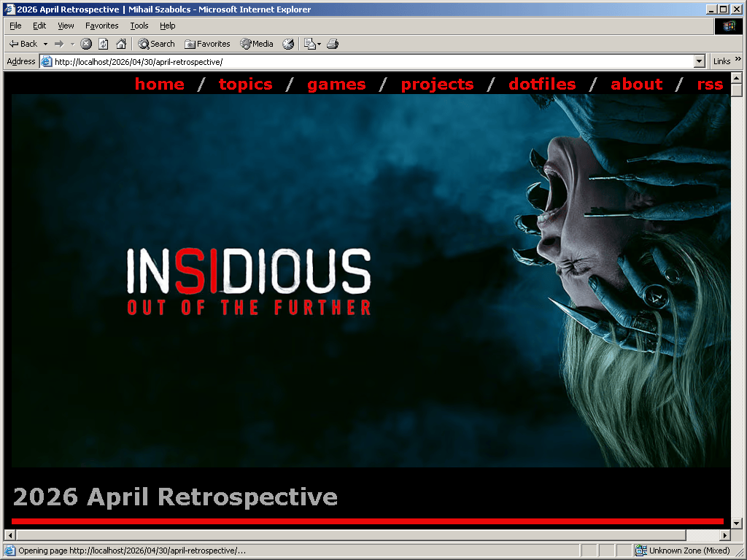
Task: Click the page icon in the address bar
Action: pyautogui.click(x=46, y=61)
